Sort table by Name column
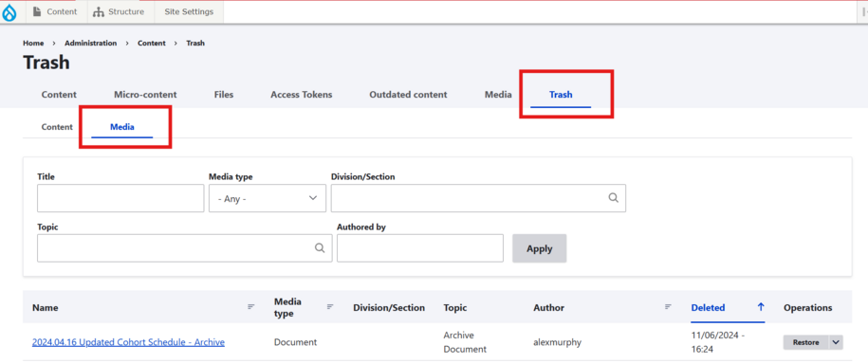This screenshot has width=868, height=363. pos(46,308)
